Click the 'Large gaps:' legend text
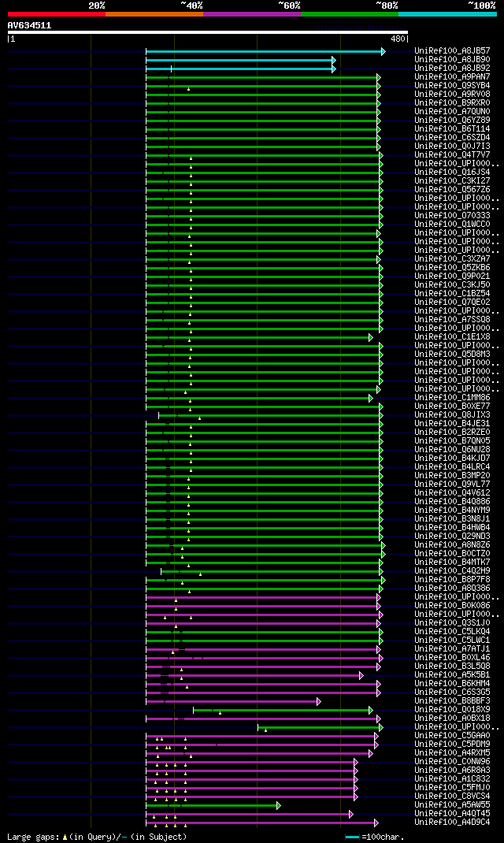Screen dimensions: 504x843 33,837
